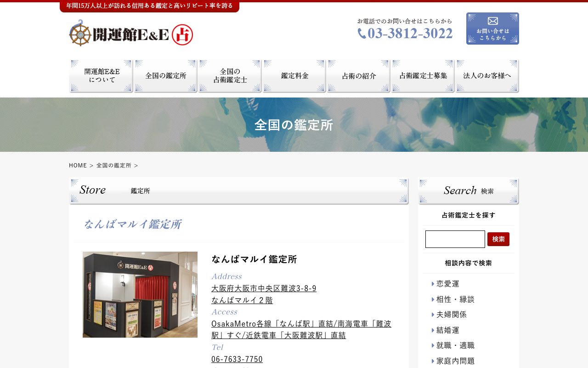Click the red 検索 button

click(x=498, y=239)
